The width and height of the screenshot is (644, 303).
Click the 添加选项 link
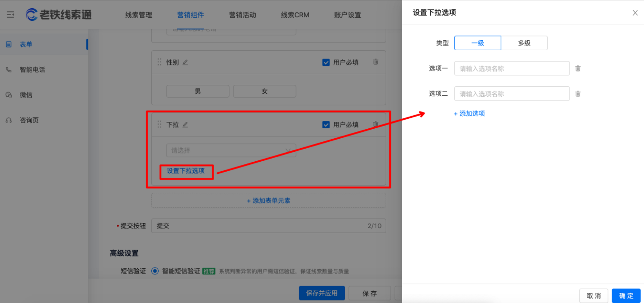pos(469,114)
